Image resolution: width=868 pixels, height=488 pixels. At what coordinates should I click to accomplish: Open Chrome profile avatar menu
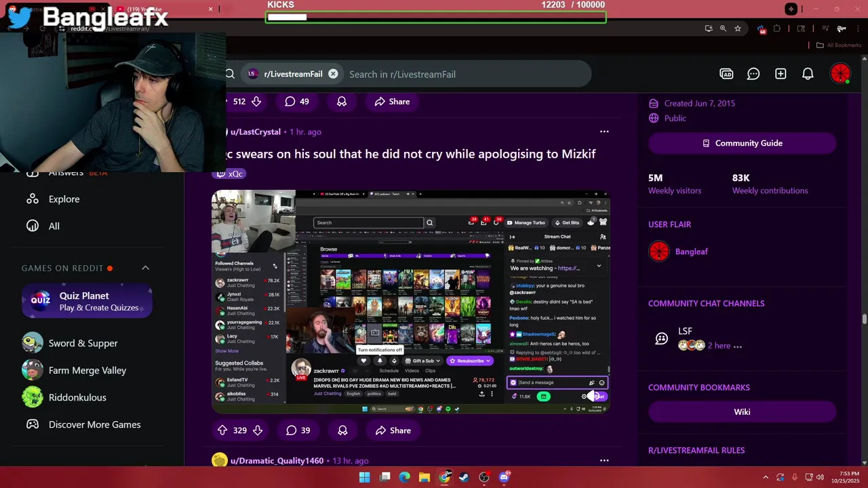coord(842,28)
